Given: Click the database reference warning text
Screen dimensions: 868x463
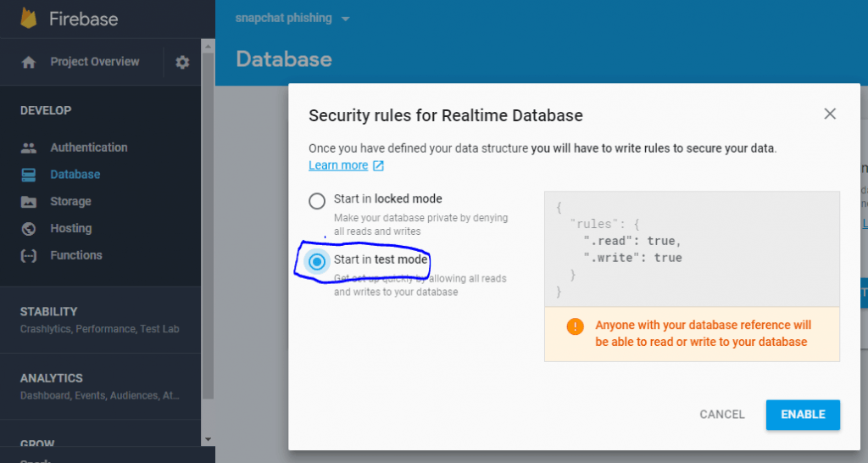Looking at the screenshot, I should tap(703, 333).
